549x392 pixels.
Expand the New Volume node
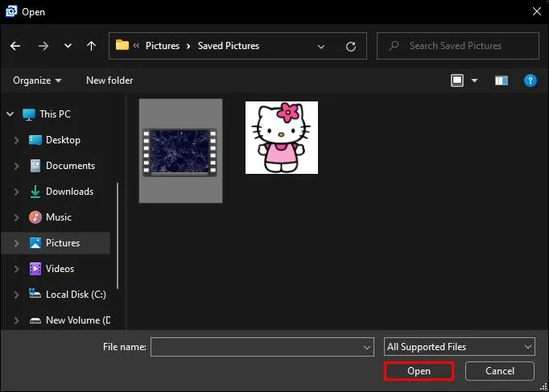click(16, 320)
